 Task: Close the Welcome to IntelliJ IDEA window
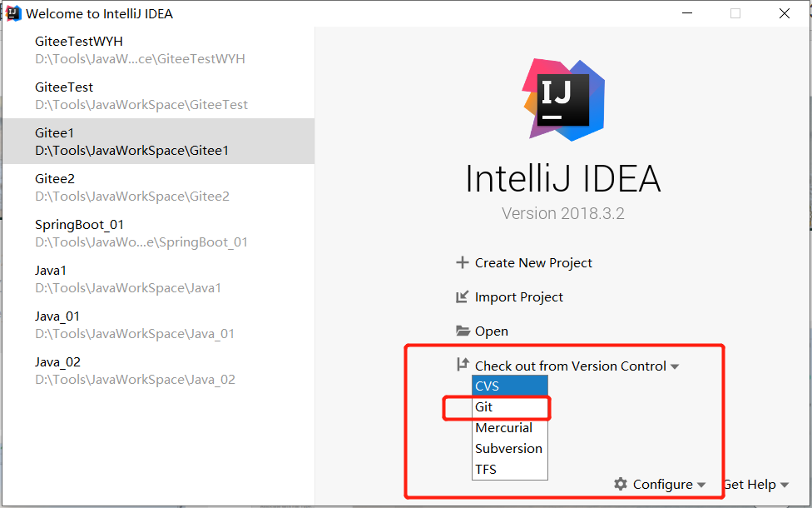click(785, 13)
